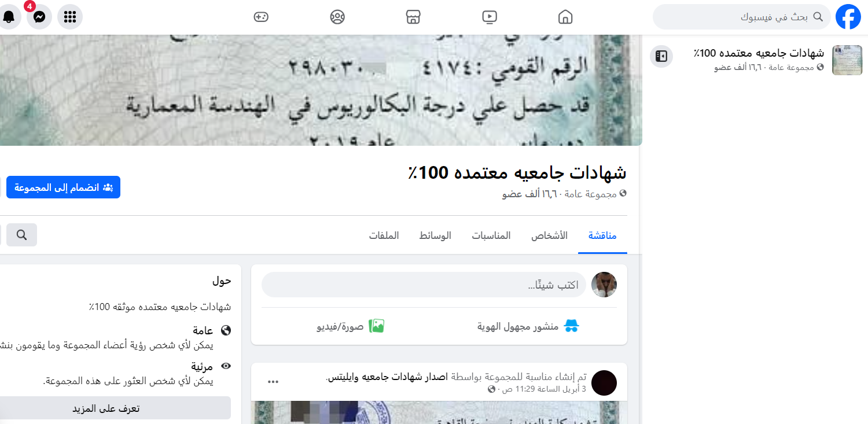Open the Gaming controller icon

pos(261,17)
